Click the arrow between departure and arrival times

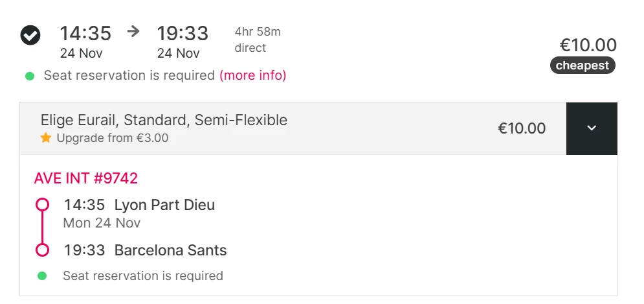pos(133,32)
